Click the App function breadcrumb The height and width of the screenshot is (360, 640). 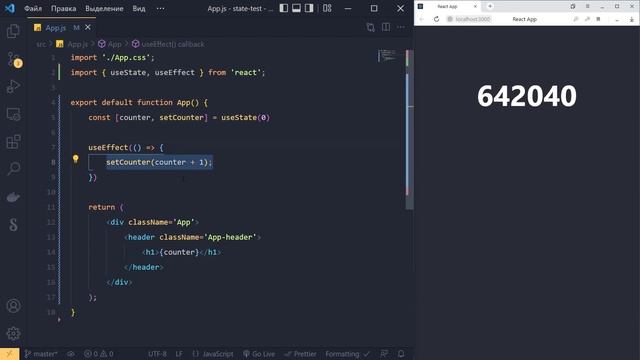(110, 44)
